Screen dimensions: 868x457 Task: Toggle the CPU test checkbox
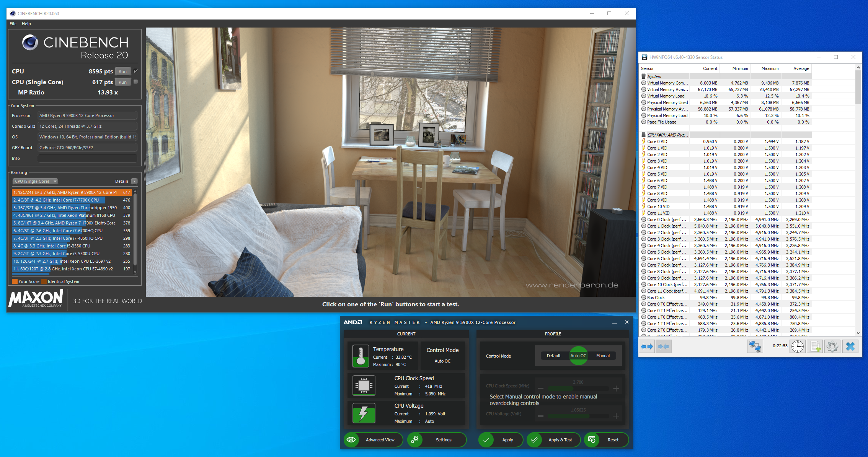pyautogui.click(x=135, y=71)
